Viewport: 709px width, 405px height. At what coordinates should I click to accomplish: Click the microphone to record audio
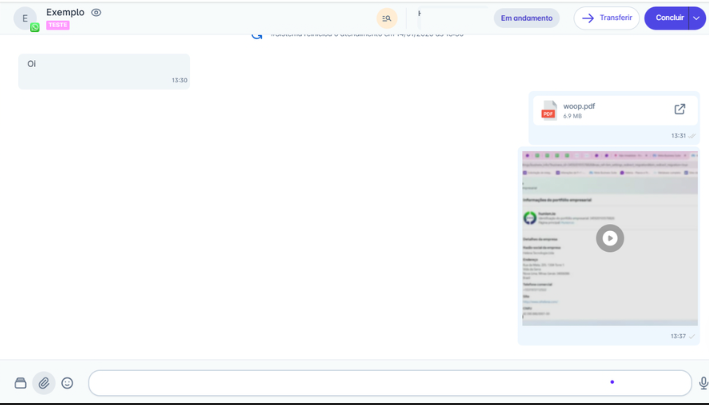(x=703, y=383)
